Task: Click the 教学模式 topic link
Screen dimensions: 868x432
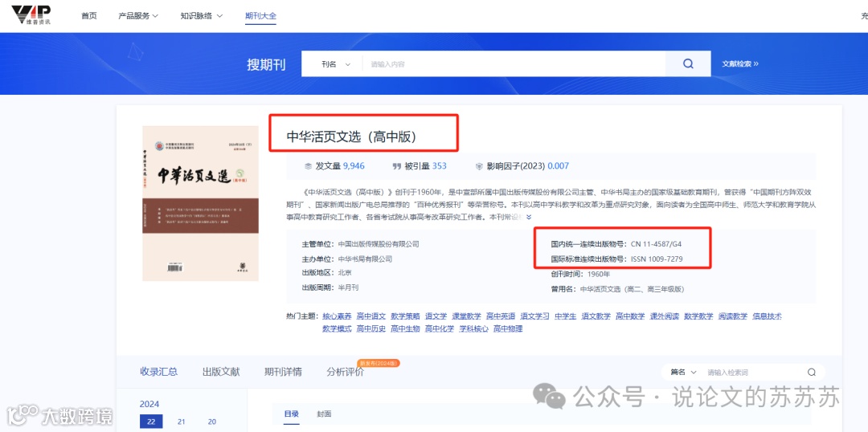Action: point(337,328)
